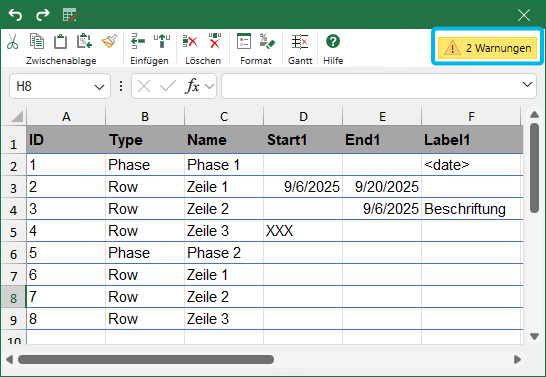
Task: Select column E header
Action: pos(382,116)
